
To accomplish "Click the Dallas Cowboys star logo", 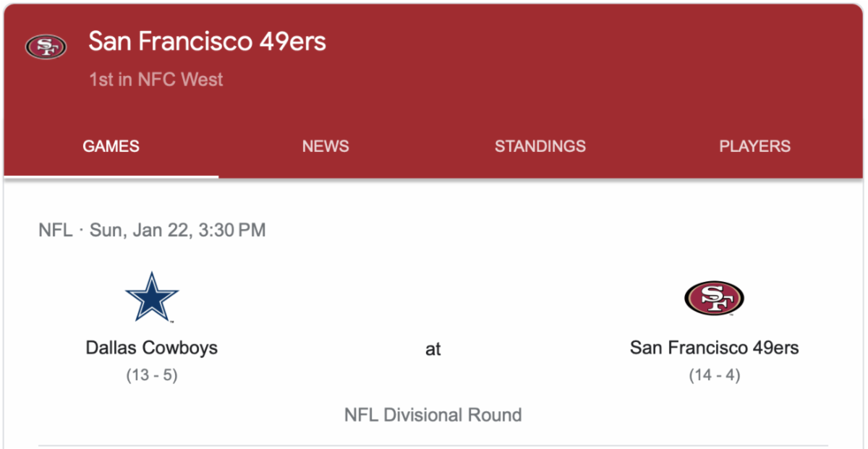I will click(152, 297).
